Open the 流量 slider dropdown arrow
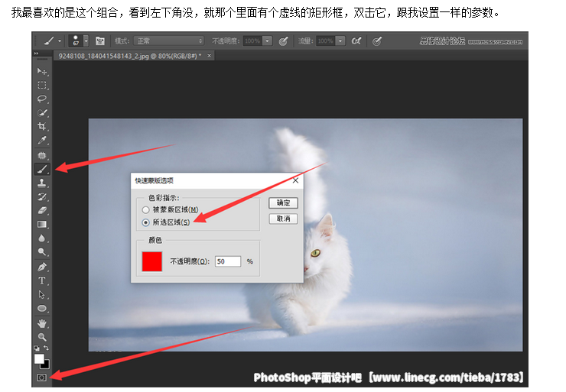 click(340, 41)
